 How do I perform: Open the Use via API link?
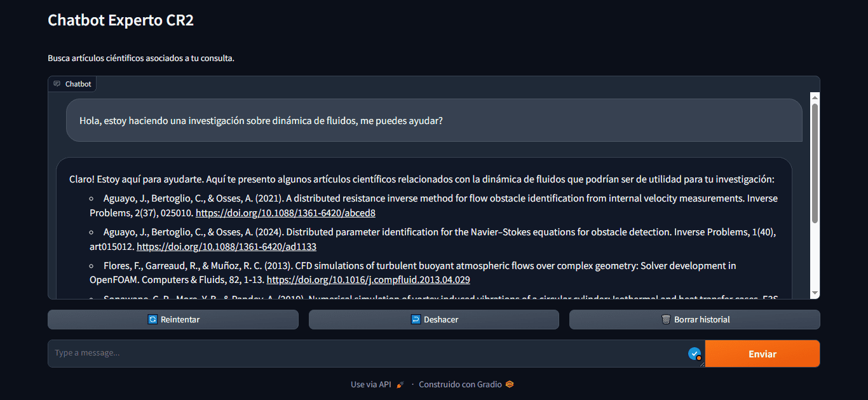pyautogui.click(x=371, y=385)
